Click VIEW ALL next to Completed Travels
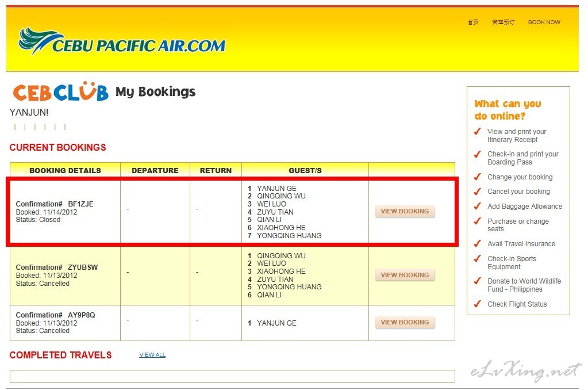588x390 pixels. pos(152,355)
